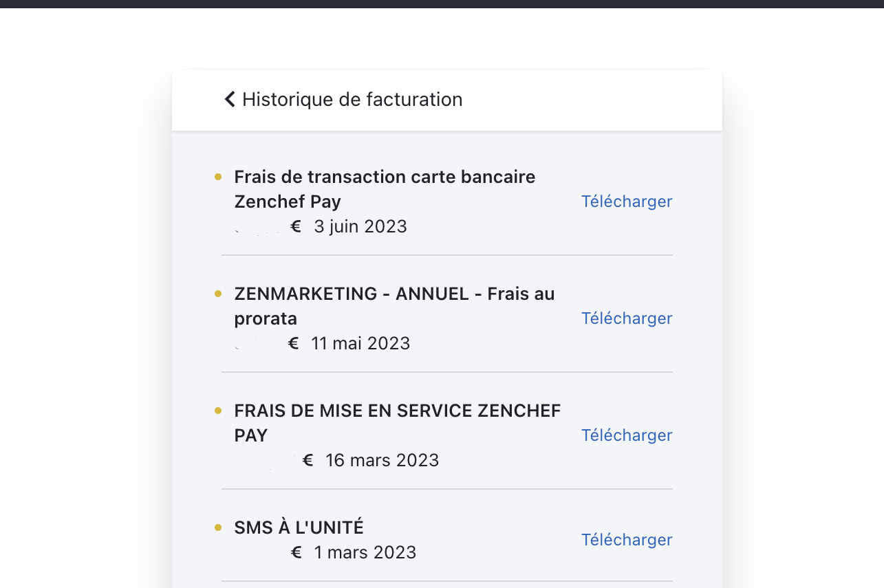Download the Zenchef Pay card transaction fees invoice
This screenshot has height=588, width=884.
[x=627, y=202]
